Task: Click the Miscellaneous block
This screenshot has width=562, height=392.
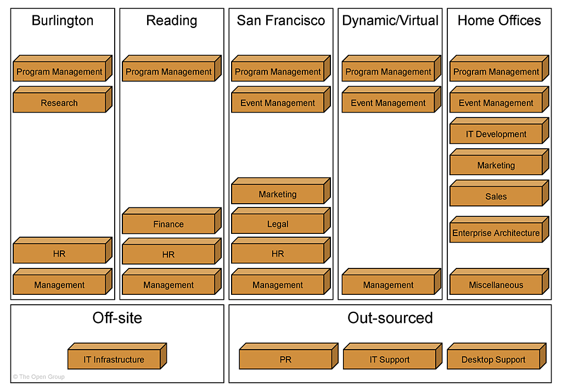Action: 496,285
